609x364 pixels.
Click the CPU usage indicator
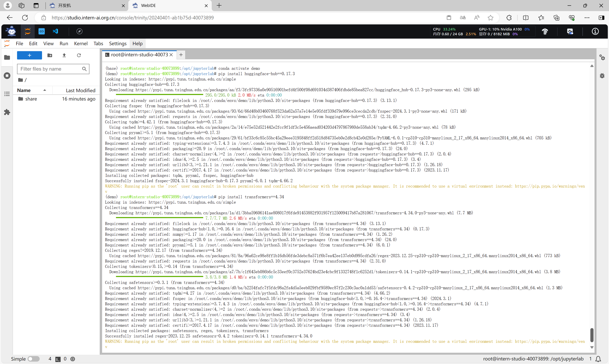pyautogui.click(x=444, y=29)
